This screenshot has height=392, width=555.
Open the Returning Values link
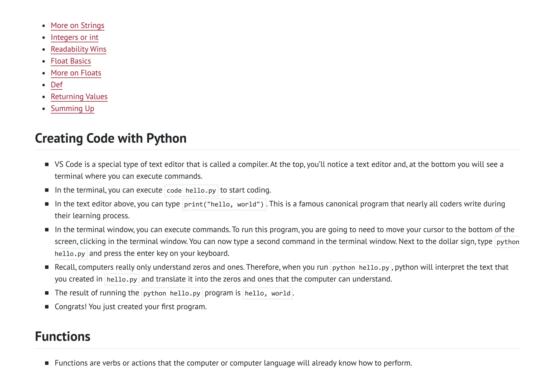[79, 97]
